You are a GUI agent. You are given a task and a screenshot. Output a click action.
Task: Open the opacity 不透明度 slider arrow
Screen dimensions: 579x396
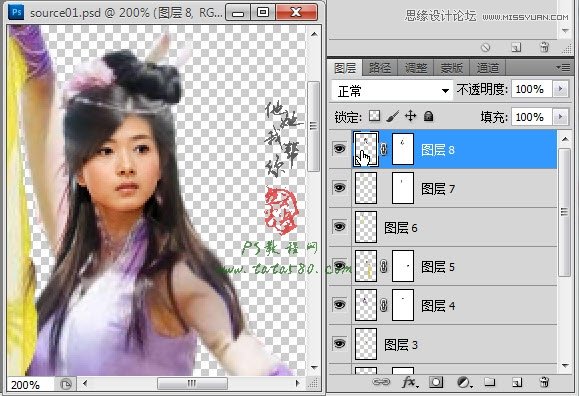[x=561, y=89]
